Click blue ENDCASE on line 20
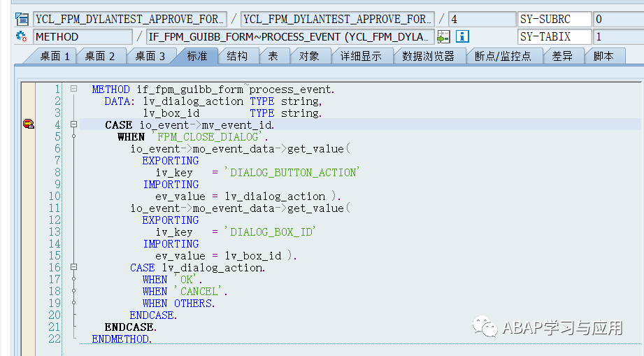The image size is (644, 356). tap(152, 315)
